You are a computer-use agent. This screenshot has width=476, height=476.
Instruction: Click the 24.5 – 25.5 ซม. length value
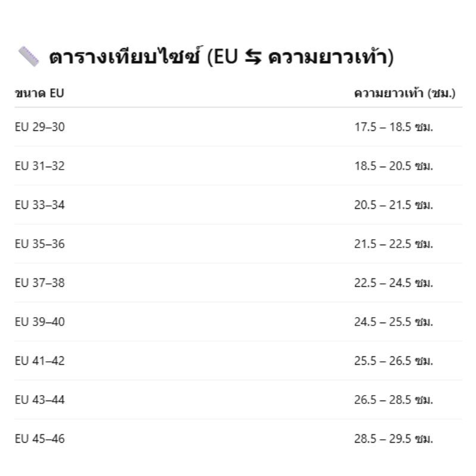393,322
